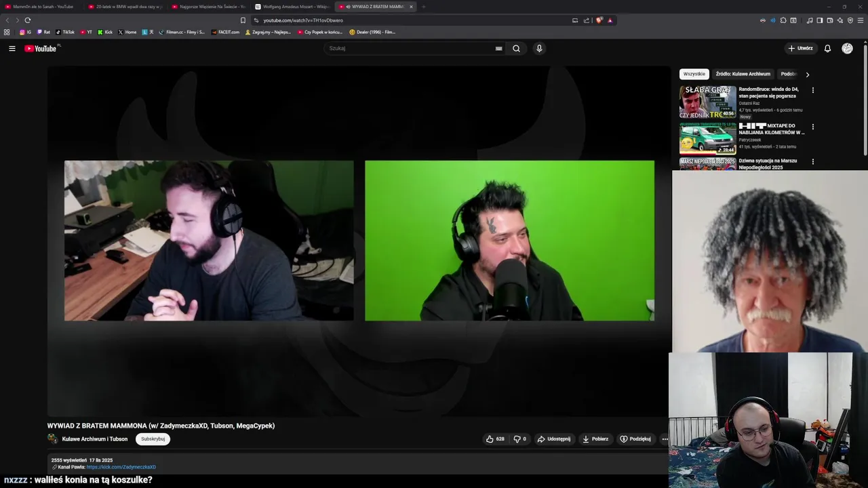Open Brave wallet icon
Image resolution: width=868 pixels, height=488 pixels.
coord(830,20)
